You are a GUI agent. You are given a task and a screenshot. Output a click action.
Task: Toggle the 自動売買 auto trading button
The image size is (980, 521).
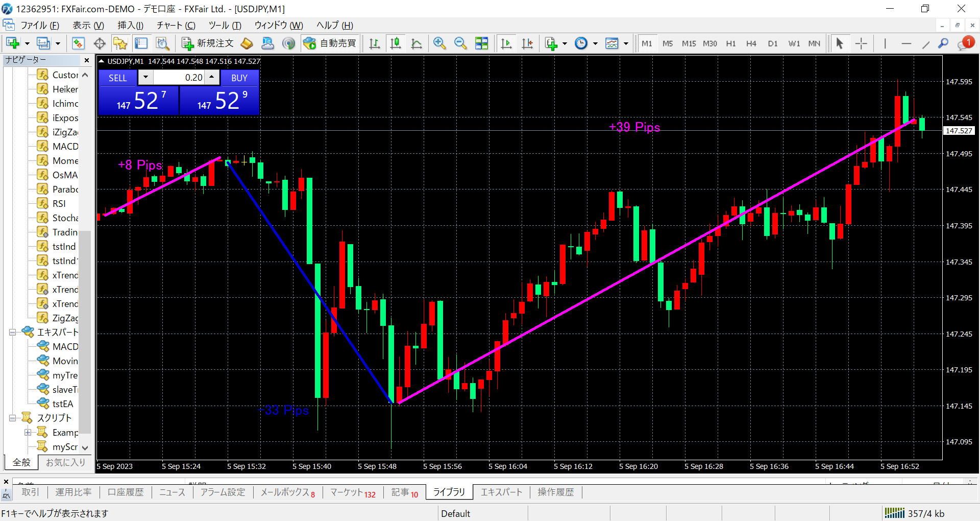pos(330,43)
